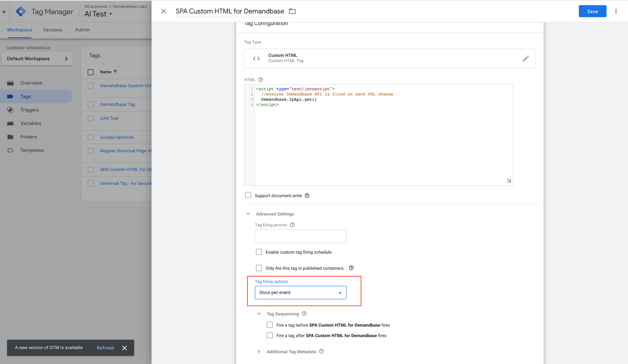Switch to the Versions tab

52,30
